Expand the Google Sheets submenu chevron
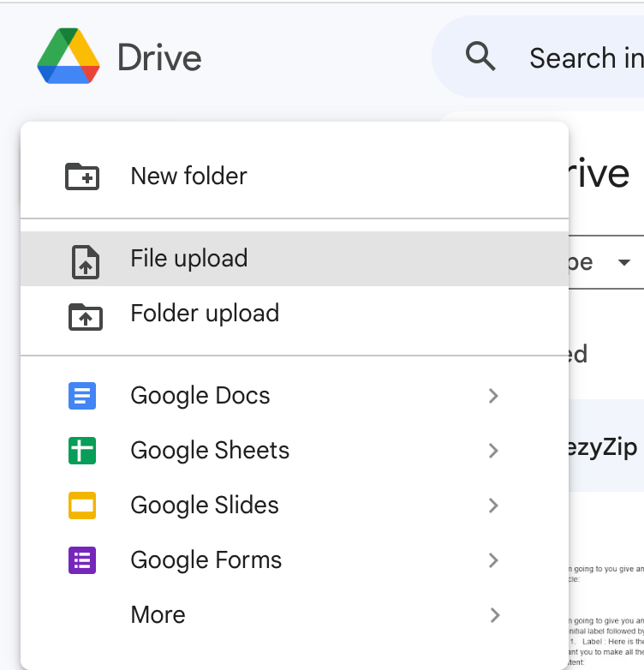 click(x=493, y=451)
